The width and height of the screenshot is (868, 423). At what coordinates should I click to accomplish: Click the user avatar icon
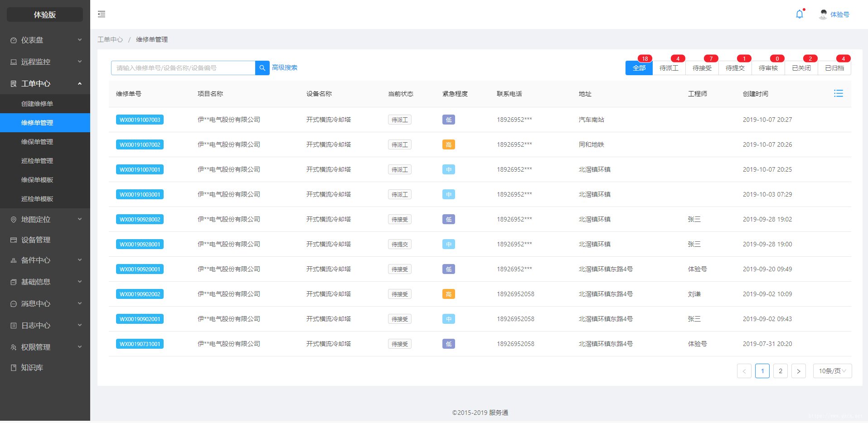(823, 14)
